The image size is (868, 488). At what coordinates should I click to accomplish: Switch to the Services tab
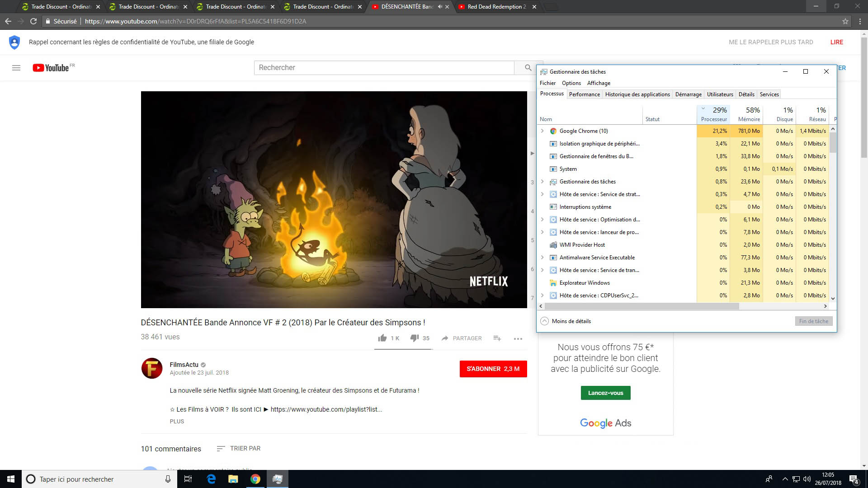769,94
